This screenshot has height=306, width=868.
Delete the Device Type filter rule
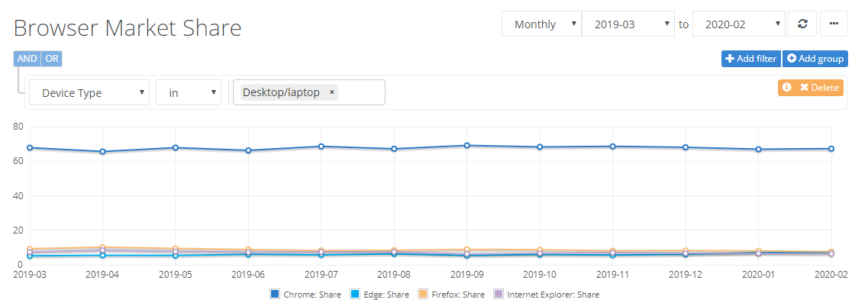pyautogui.click(x=819, y=88)
